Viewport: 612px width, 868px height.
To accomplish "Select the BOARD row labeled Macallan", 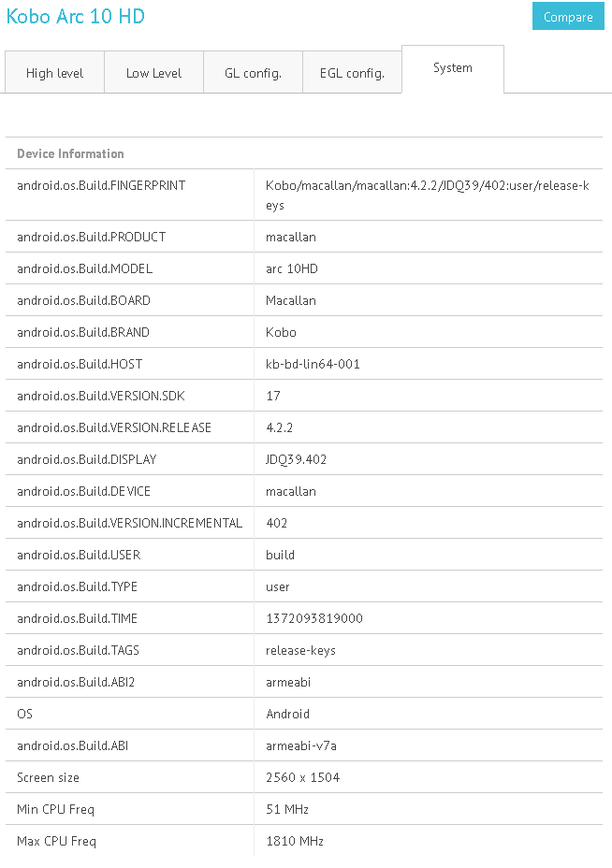I will tap(291, 300).
